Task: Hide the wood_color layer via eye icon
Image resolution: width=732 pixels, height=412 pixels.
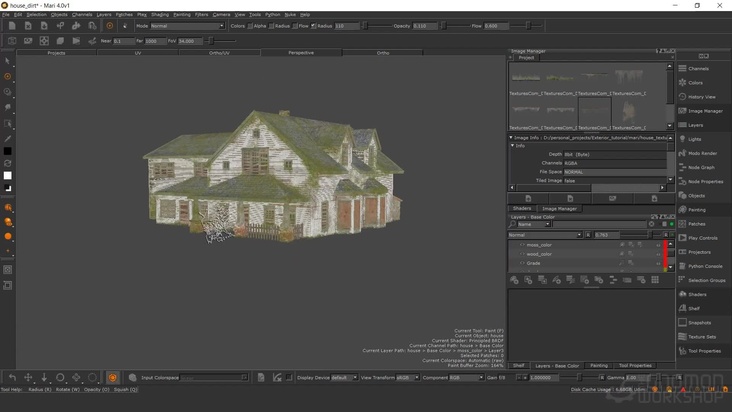Action: (x=522, y=254)
